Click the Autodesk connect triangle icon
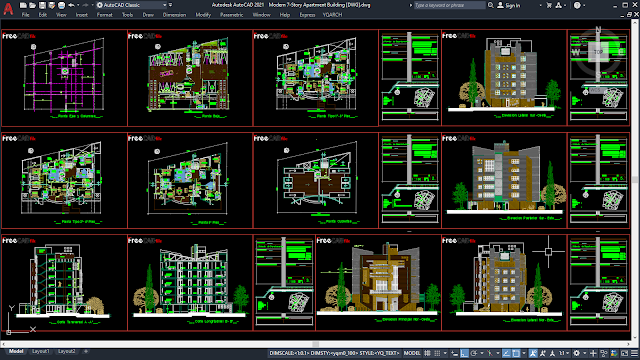 pyautogui.click(x=558, y=5)
